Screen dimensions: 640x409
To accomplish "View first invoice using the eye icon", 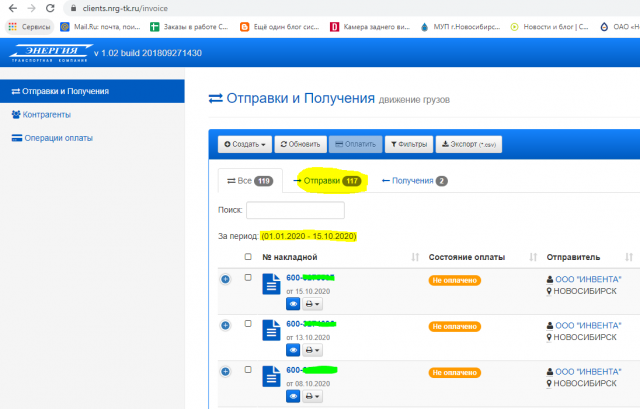I will pyautogui.click(x=294, y=303).
